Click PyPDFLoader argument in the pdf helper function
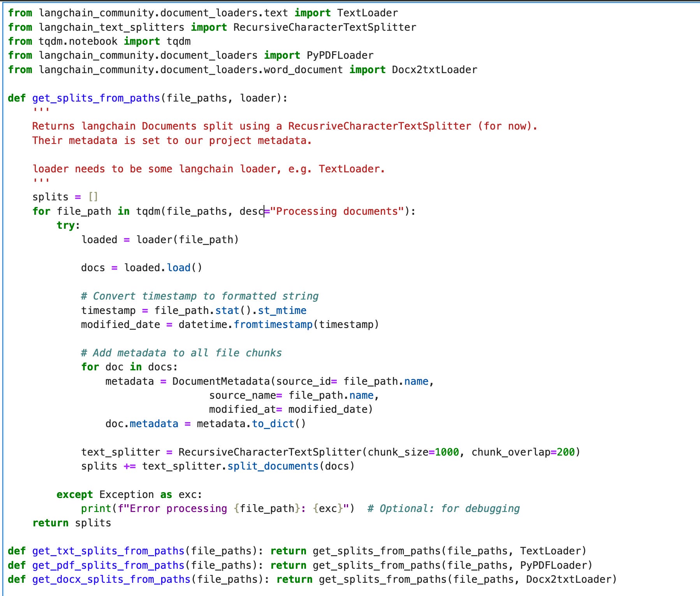This screenshot has width=700, height=596. tap(553, 565)
